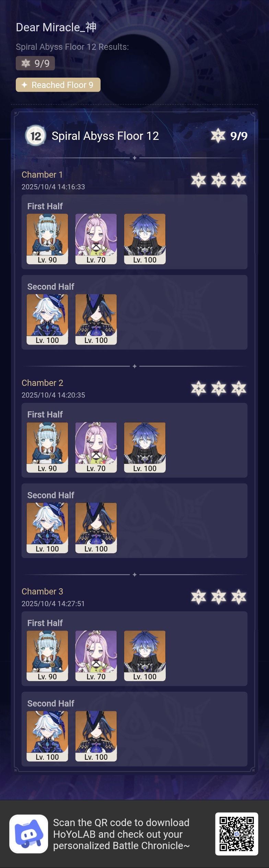Select Chamber 3 First Half Lv. 100 character
Screen dimensions: 269x868
(145, 656)
